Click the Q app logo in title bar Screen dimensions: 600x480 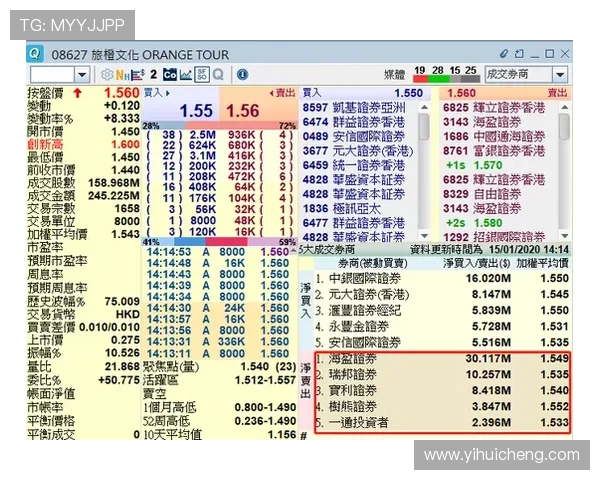pyautogui.click(x=35, y=54)
